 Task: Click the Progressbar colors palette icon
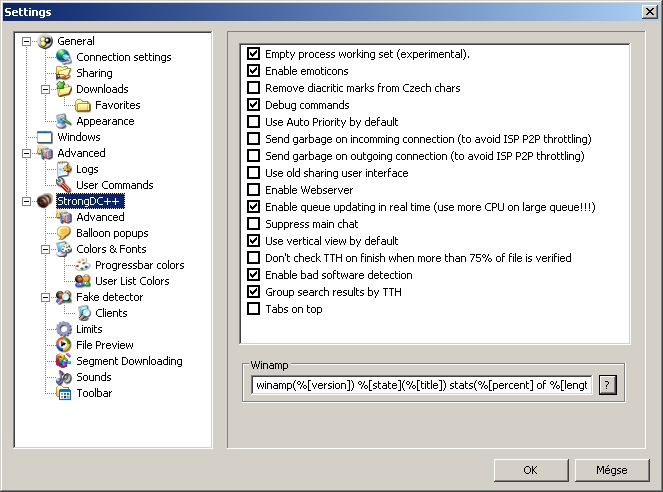click(83, 265)
